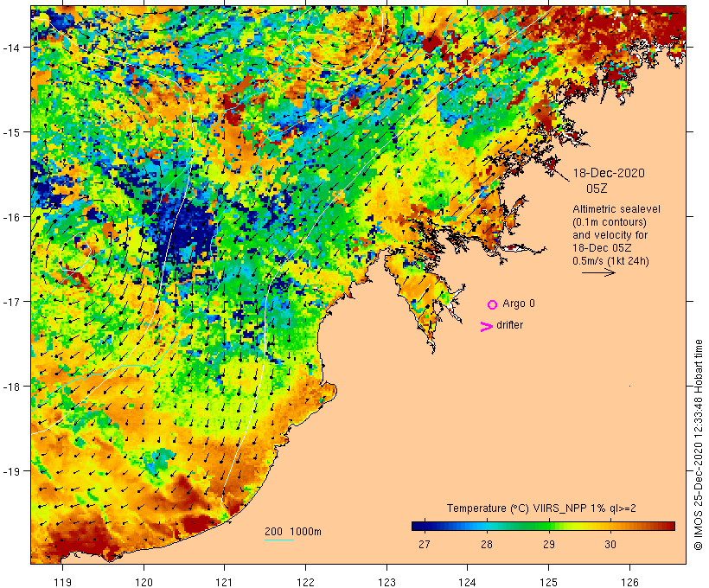Click the '200 1000m' depth contour label
Image resolution: width=709 pixels, height=588 pixels.
pyautogui.click(x=293, y=532)
